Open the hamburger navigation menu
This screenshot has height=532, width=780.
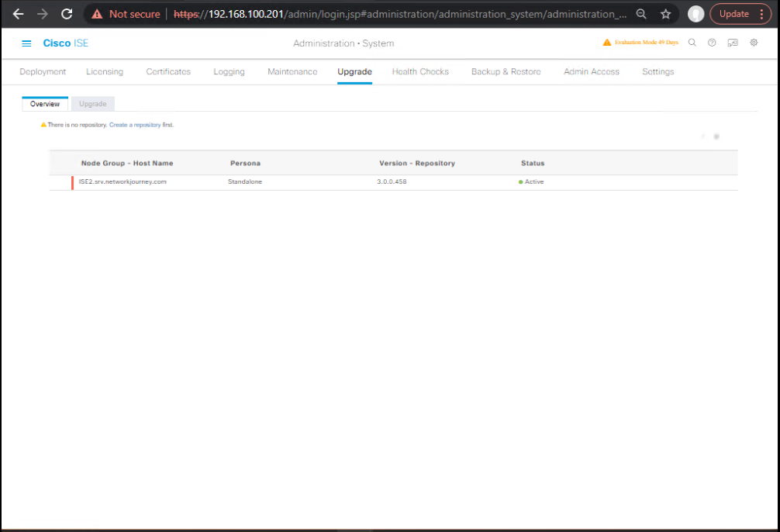coord(26,43)
